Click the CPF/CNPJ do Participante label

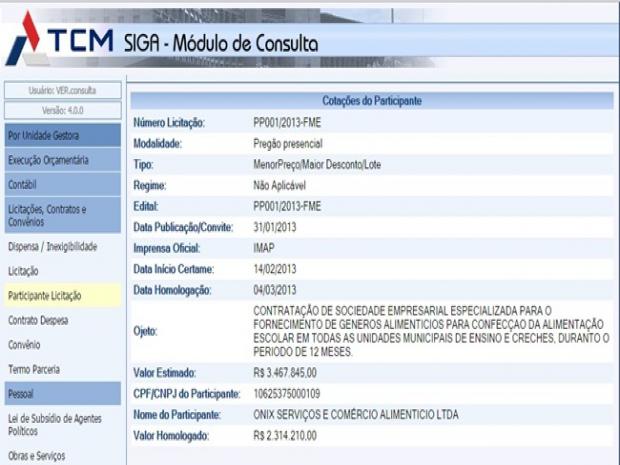click(187, 393)
